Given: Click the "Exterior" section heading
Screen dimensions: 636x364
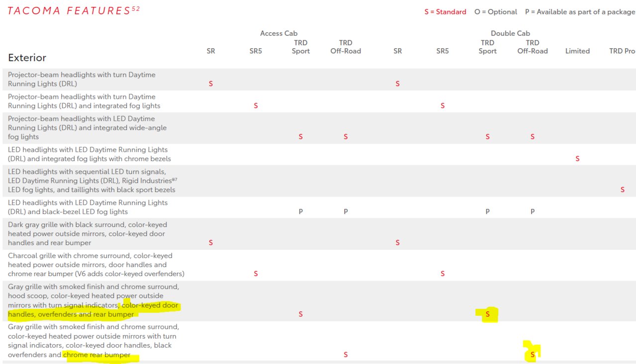Looking at the screenshot, I should (27, 58).
